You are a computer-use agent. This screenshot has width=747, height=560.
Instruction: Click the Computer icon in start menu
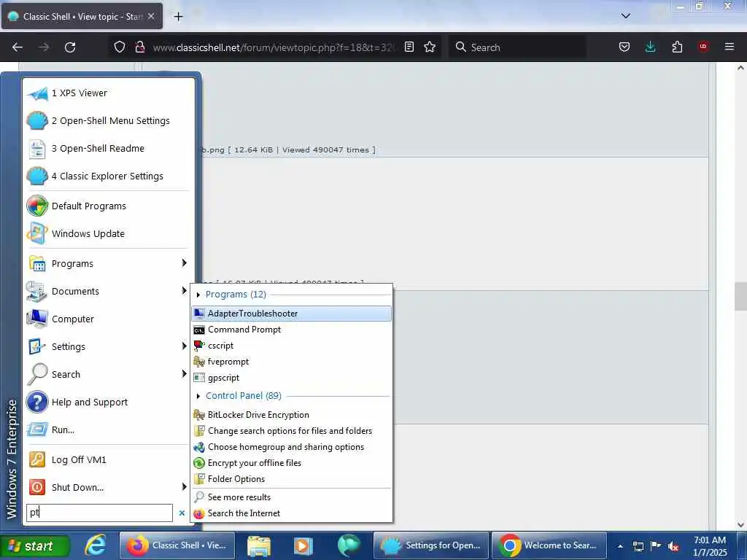click(37, 319)
